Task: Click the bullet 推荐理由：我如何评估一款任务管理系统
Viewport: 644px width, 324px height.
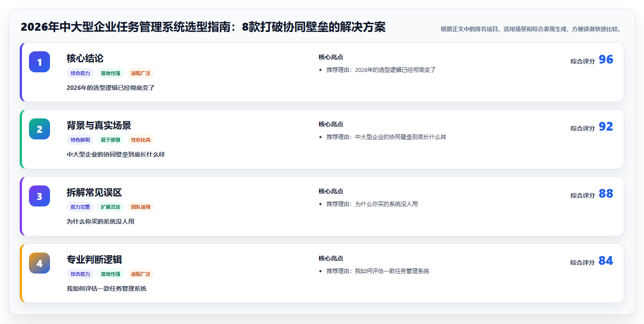Action: pyautogui.click(x=378, y=271)
